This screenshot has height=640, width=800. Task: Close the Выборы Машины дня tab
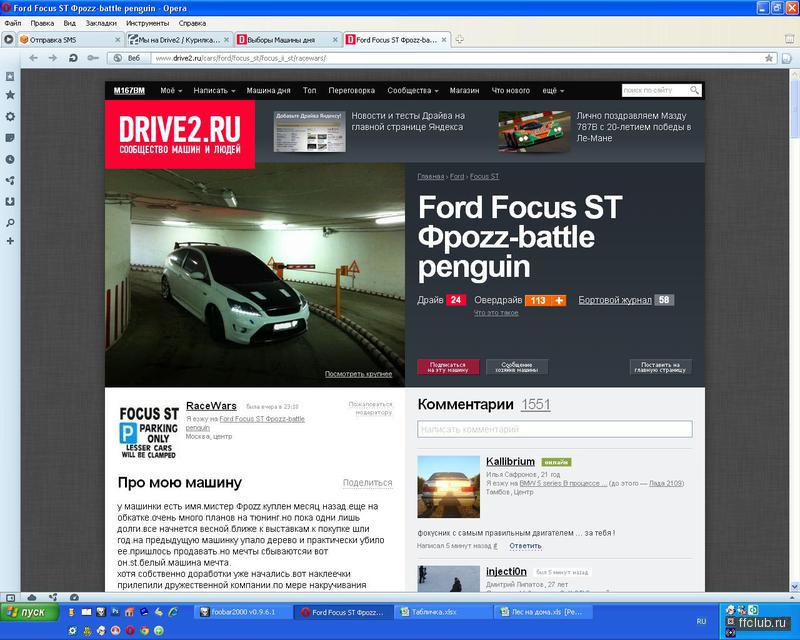[335, 39]
